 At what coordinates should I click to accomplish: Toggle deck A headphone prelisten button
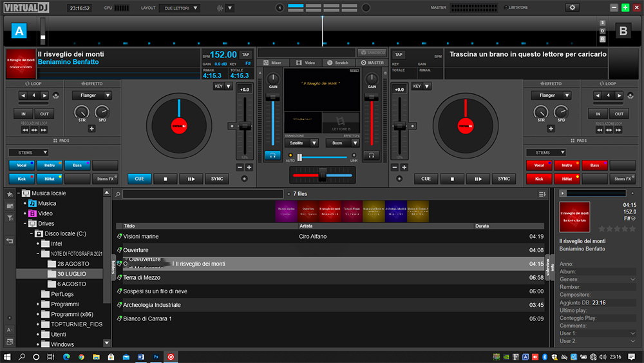[x=272, y=155]
